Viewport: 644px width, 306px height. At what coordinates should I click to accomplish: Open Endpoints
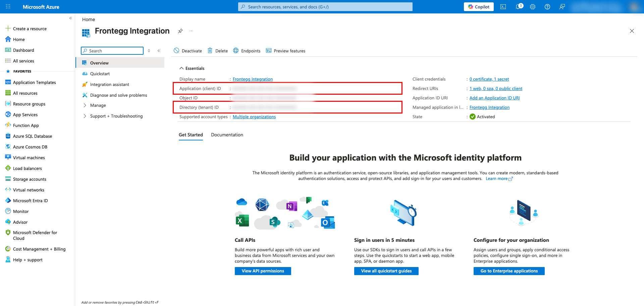pos(247,51)
